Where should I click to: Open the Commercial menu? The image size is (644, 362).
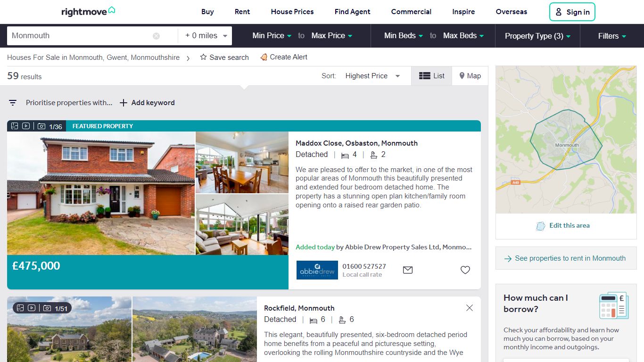411,12
